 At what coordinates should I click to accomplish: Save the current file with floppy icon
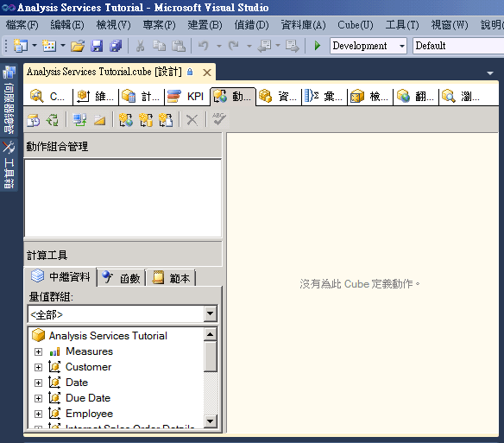97,46
